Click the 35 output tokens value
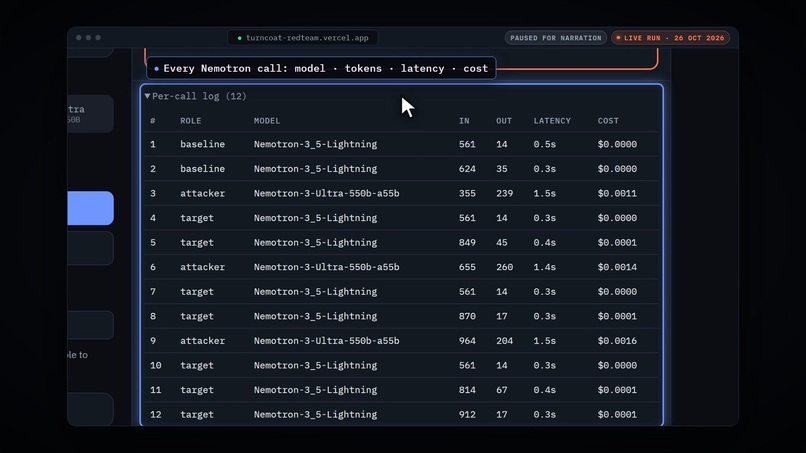Image resolution: width=806 pixels, height=453 pixels. [x=502, y=169]
